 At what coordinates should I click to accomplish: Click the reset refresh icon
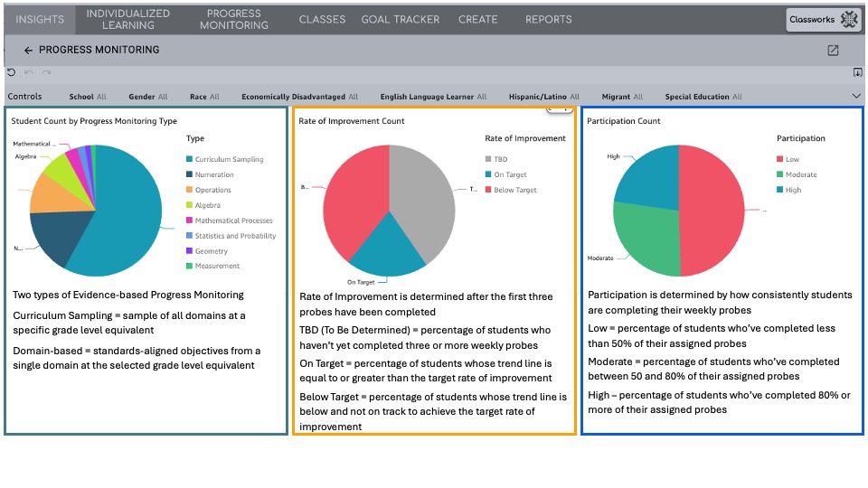pyautogui.click(x=12, y=72)
